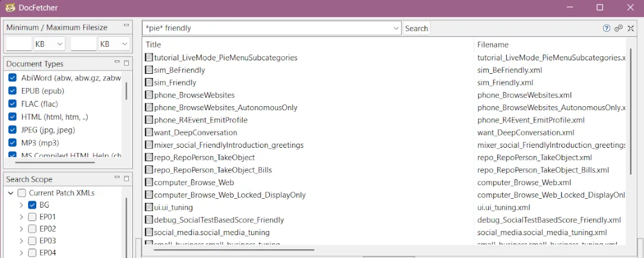Check the EP03 search scope
Image resolution: width=644 pixels, height=258 pixels.
click(x=32, y=241)
